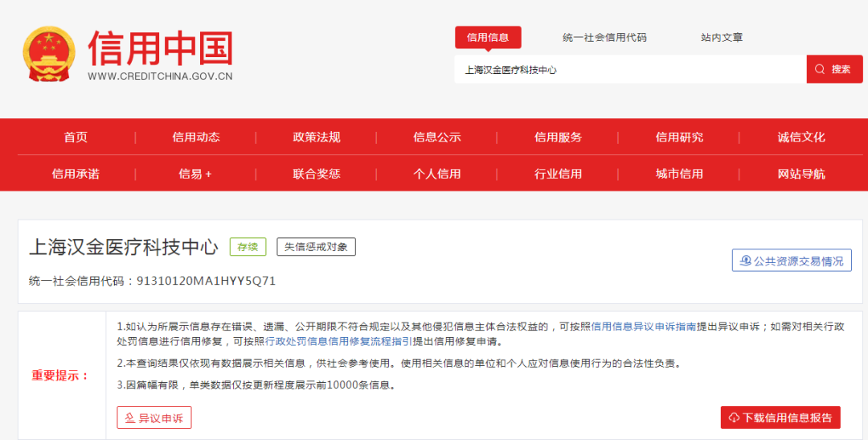This screenshot has width=868, height=440.
Task: Click WWW.CREDITCHINA.GOV.CN text under logo
Action: (161, 76)
